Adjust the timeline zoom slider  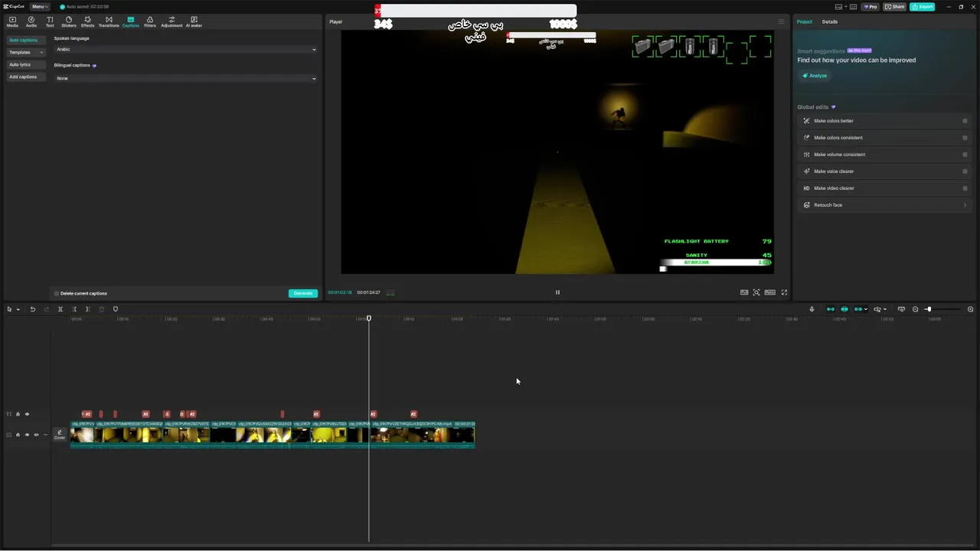(x=928, y=309)
